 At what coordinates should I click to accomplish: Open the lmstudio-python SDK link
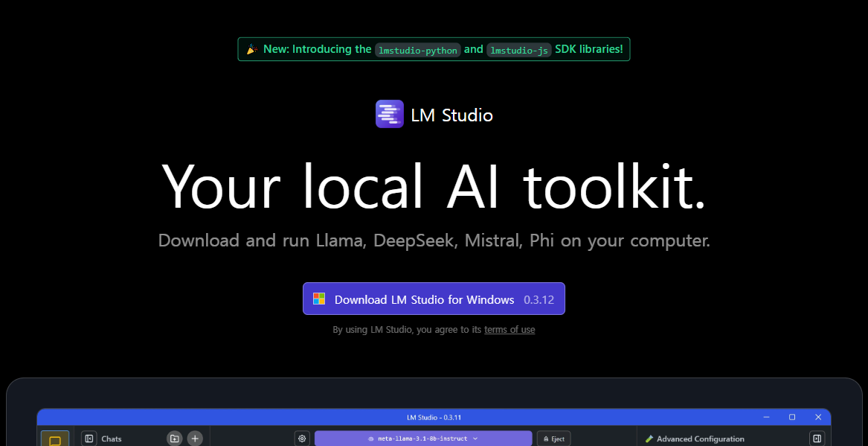point(418,51)
